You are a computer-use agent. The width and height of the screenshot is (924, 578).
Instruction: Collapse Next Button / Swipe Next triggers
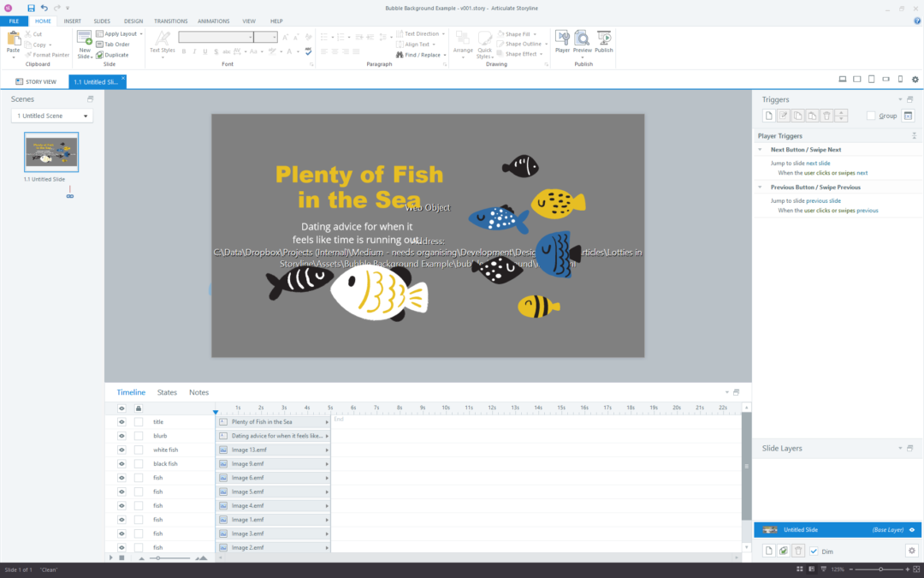tap(760, 150)
